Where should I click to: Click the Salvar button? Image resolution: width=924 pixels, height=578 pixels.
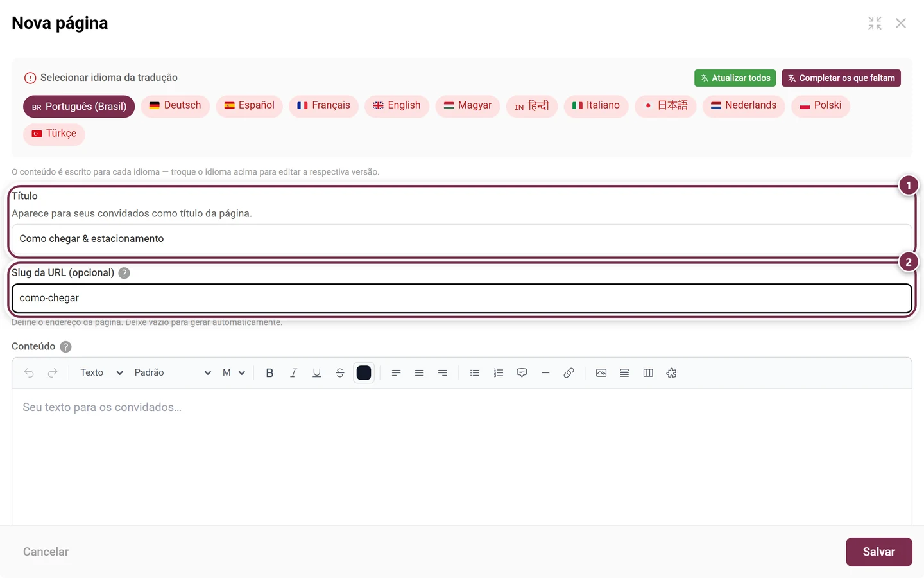878,552
